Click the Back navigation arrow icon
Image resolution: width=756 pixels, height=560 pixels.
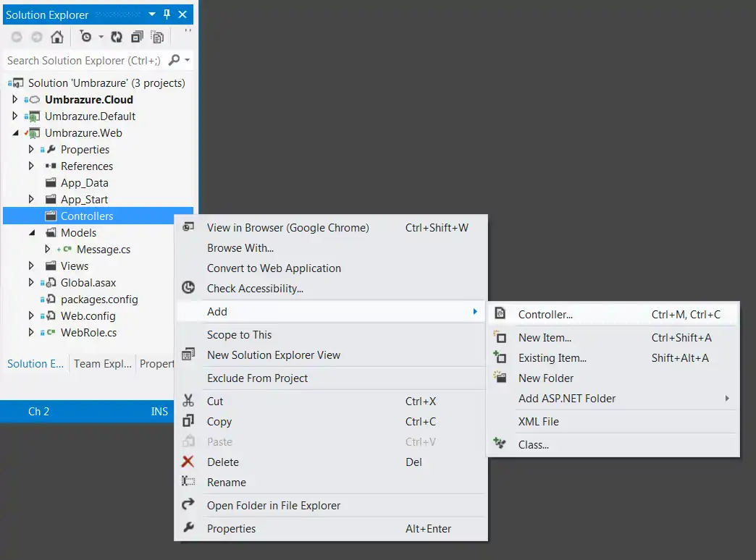(17, 37)
